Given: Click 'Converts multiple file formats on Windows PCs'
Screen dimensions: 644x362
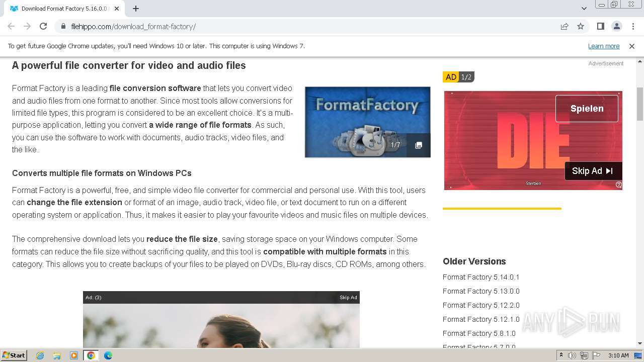Looking at the screenshot, I should [102, 173].
